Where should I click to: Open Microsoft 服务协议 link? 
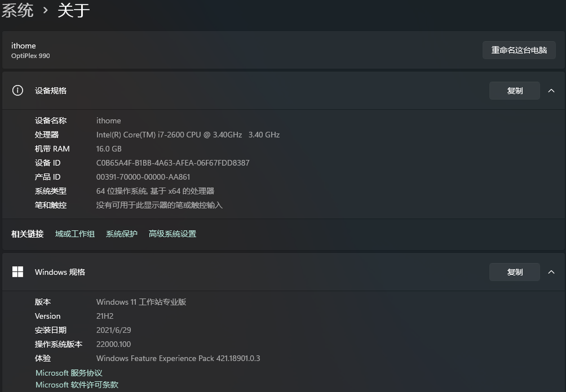(x=69, y=373)
